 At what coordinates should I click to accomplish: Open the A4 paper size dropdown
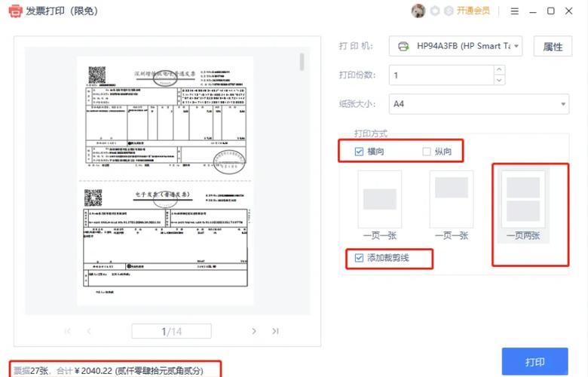[479, 104]
